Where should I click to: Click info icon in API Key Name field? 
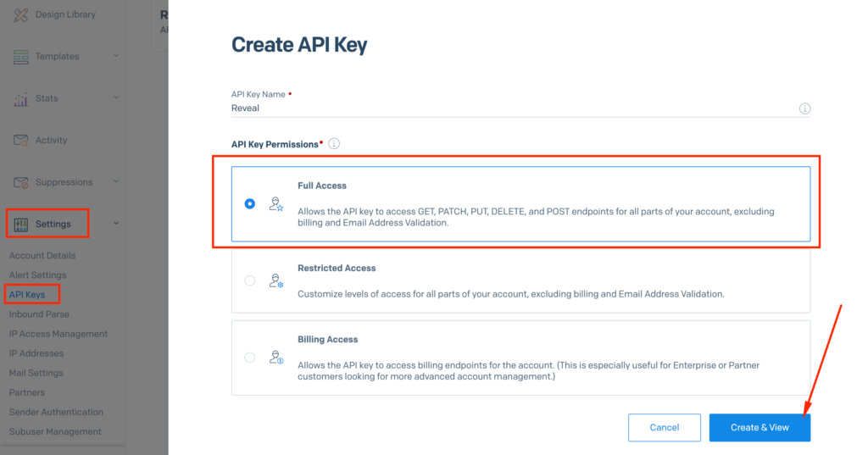click(804, 108)
